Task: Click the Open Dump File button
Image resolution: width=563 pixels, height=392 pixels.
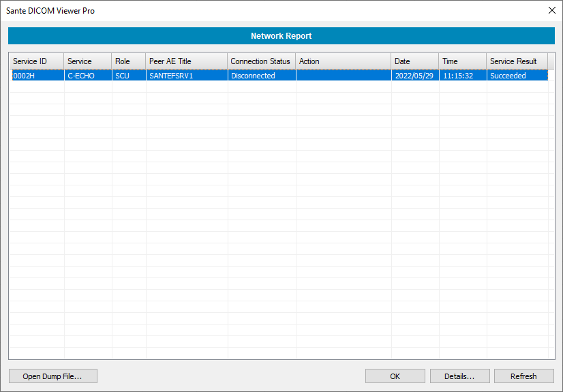Action: coord(52,376)
